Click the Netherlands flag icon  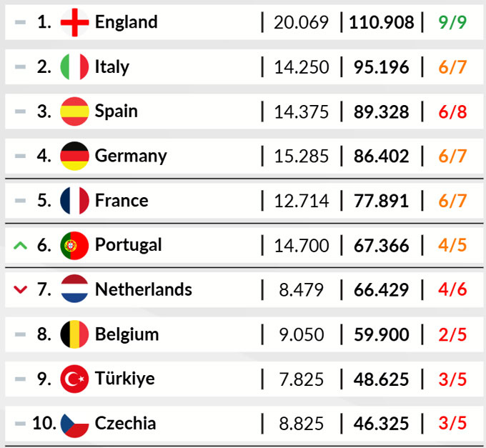click(x=74, y=289)
